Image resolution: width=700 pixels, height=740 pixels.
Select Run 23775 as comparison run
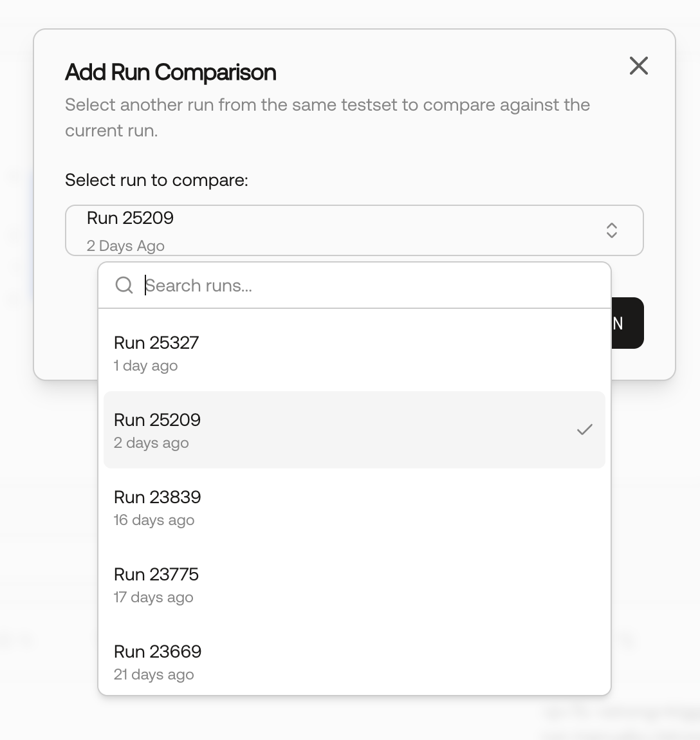[x=354, y=584]
